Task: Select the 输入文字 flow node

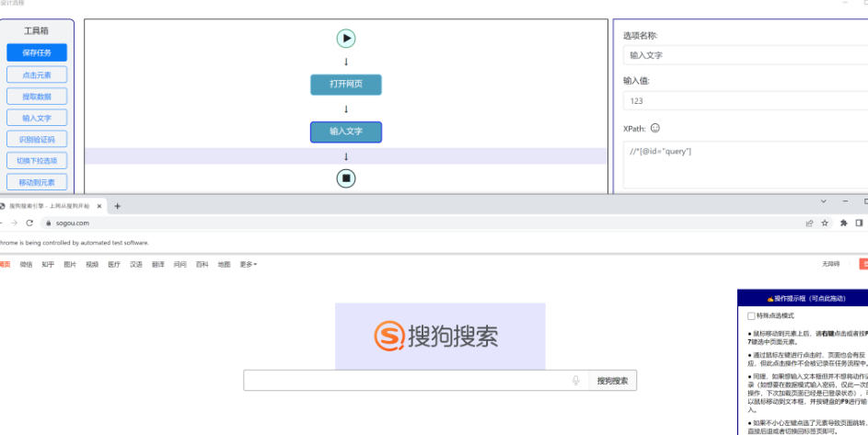Action: pos(346,132)
